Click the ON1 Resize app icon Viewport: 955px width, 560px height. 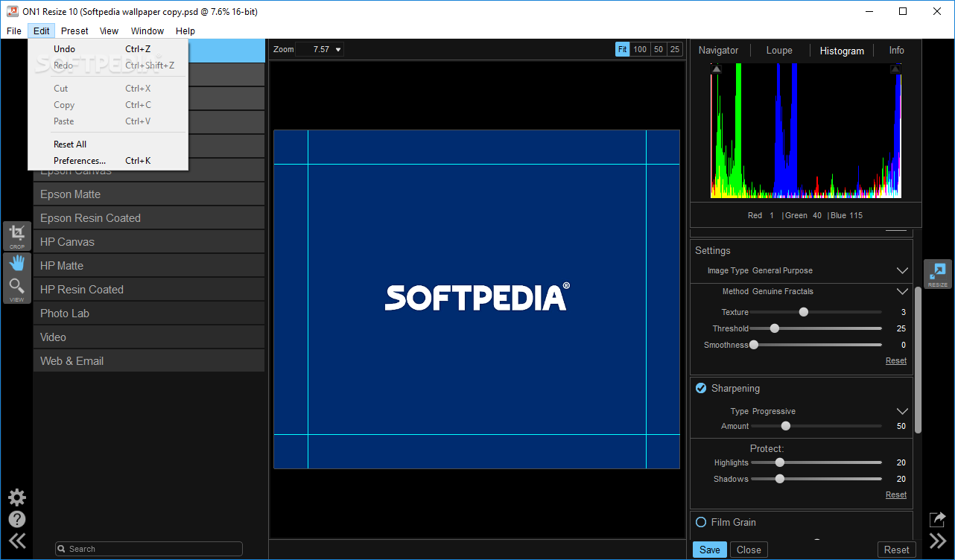click(x=12, y=11)
